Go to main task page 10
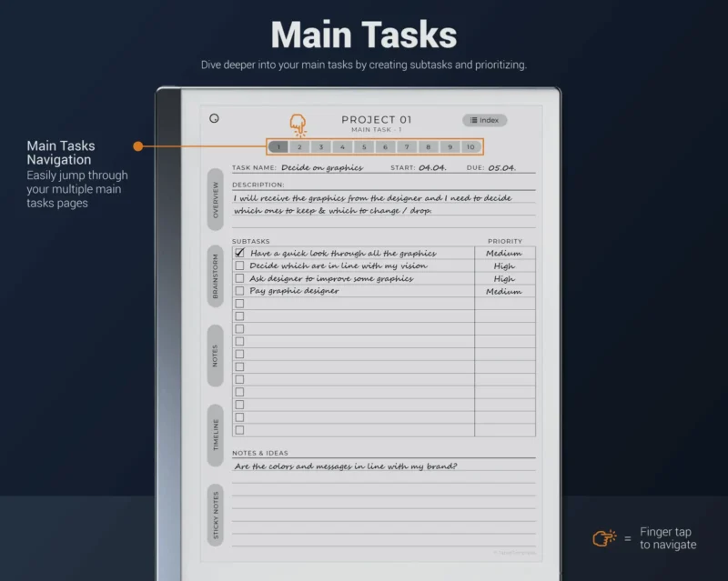Screen dimensions: 728x581 pos(470,146)
